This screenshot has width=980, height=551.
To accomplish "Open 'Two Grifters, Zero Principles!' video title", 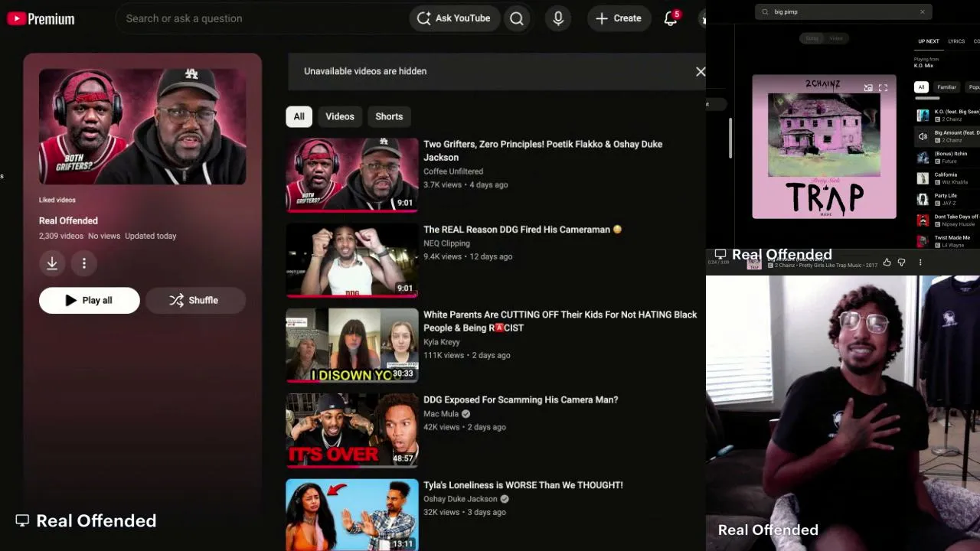I will point(543,151).
